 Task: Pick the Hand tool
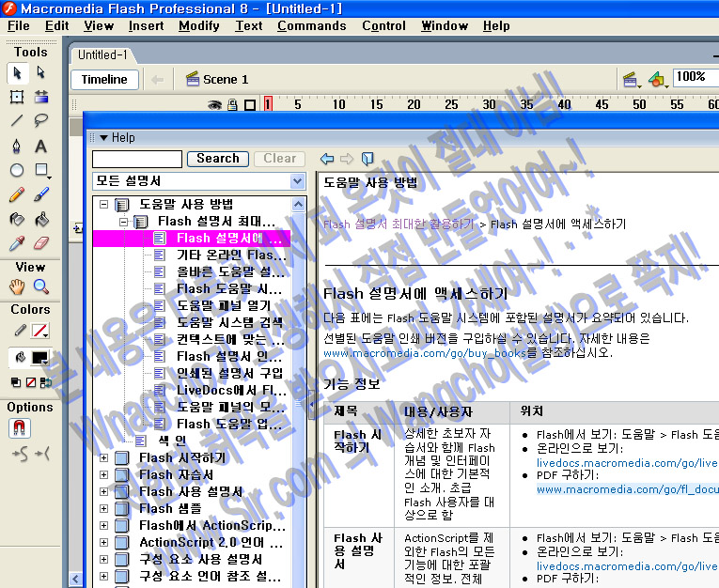click(x=17, y=286)
